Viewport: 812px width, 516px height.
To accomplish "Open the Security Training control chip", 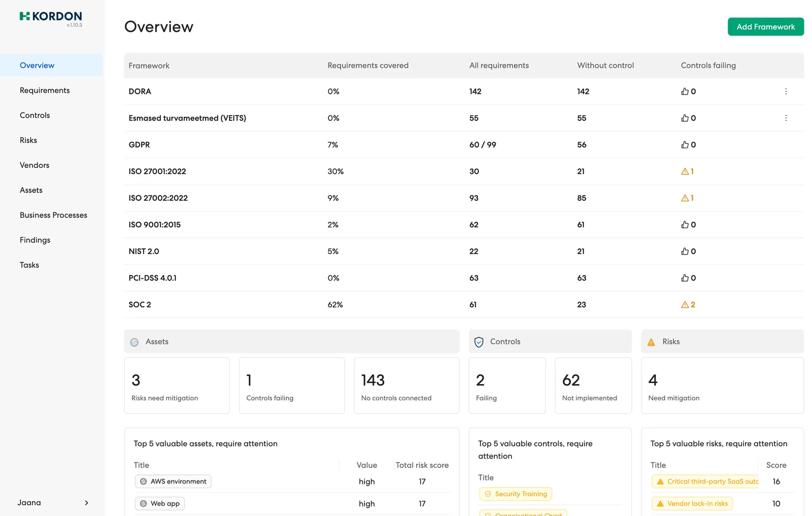I will click(516, 494).
